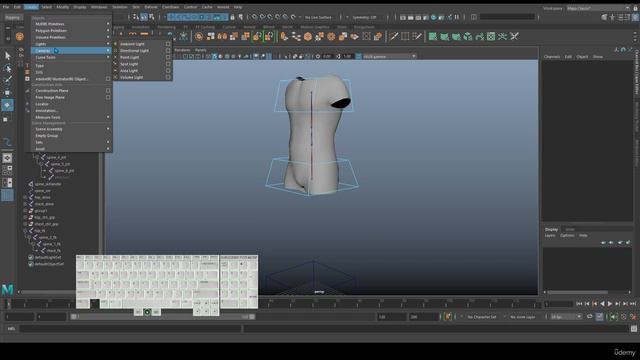
Task: Open the Ambient Light option box
Action: click(x=168, y=44)
